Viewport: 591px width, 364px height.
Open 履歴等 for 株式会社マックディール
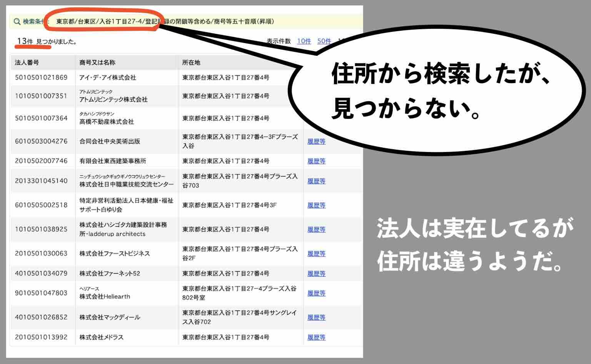click(x=316, y=317)
